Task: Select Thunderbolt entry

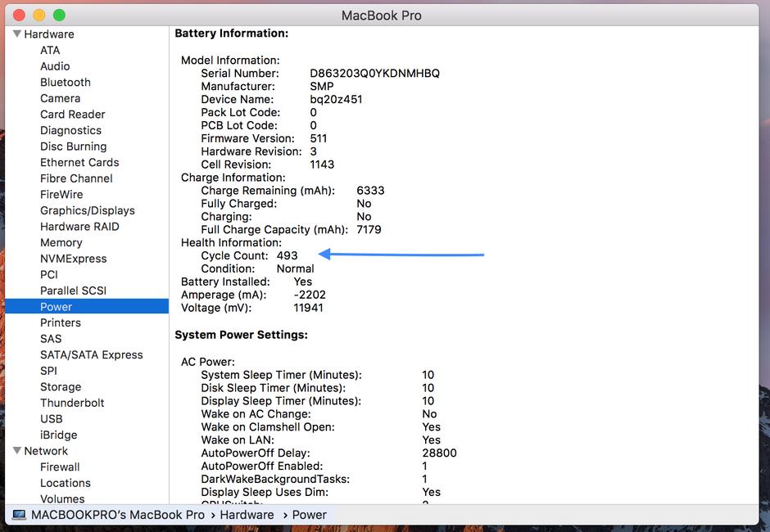Action: pos(72,403)
